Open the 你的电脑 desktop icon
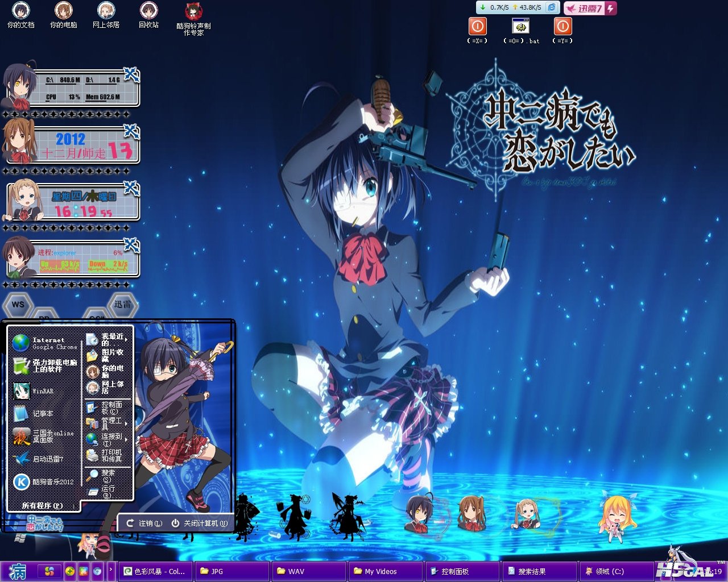Screen dimensions: 728x582 click(x=64, y=15)
